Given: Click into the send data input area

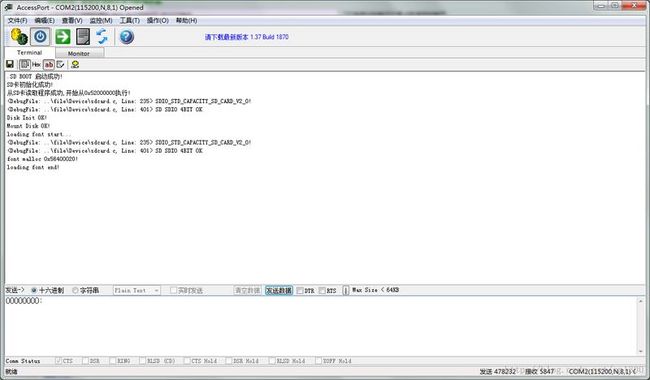Looking at the screenshot, I should tap(320, 325).
